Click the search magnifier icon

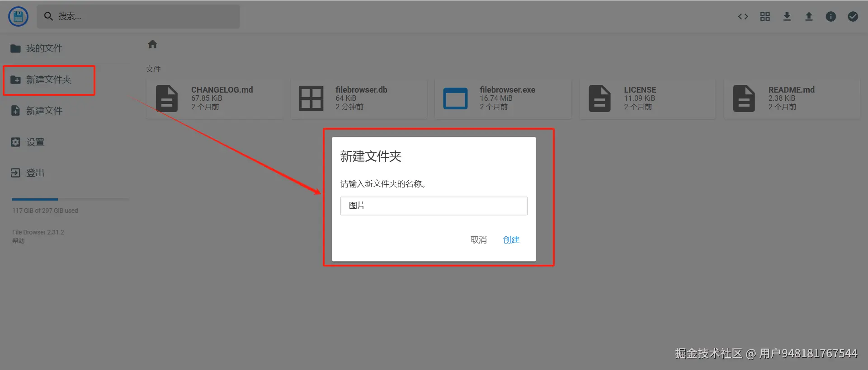tap(48, 16)
